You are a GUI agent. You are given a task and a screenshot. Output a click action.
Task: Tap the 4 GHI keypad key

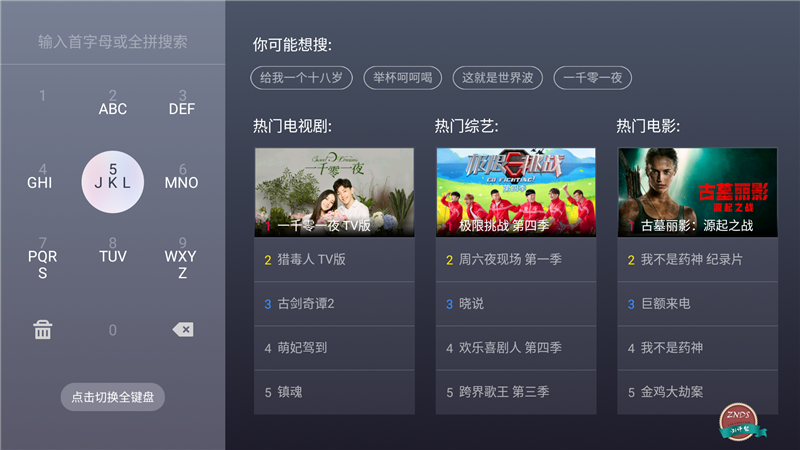(40, 177)
